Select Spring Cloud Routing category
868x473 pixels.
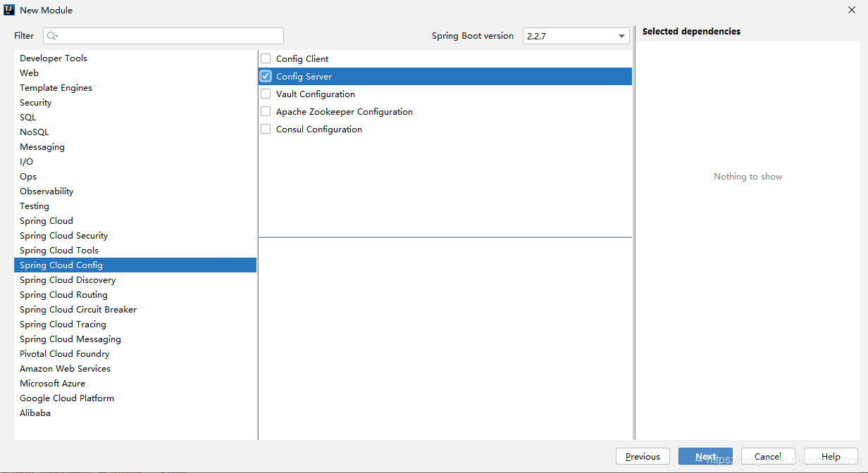pyautogui.click(x=135, y=295)
